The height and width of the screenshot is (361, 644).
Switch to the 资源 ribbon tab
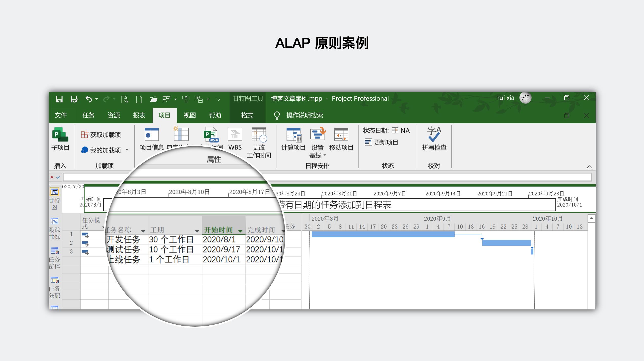114,115
